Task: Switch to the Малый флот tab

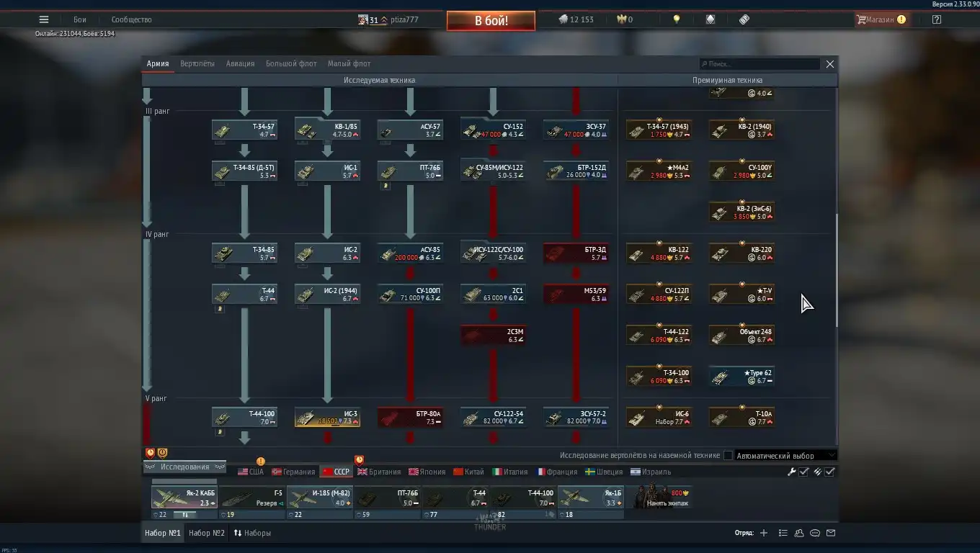Action: [349, 63]
